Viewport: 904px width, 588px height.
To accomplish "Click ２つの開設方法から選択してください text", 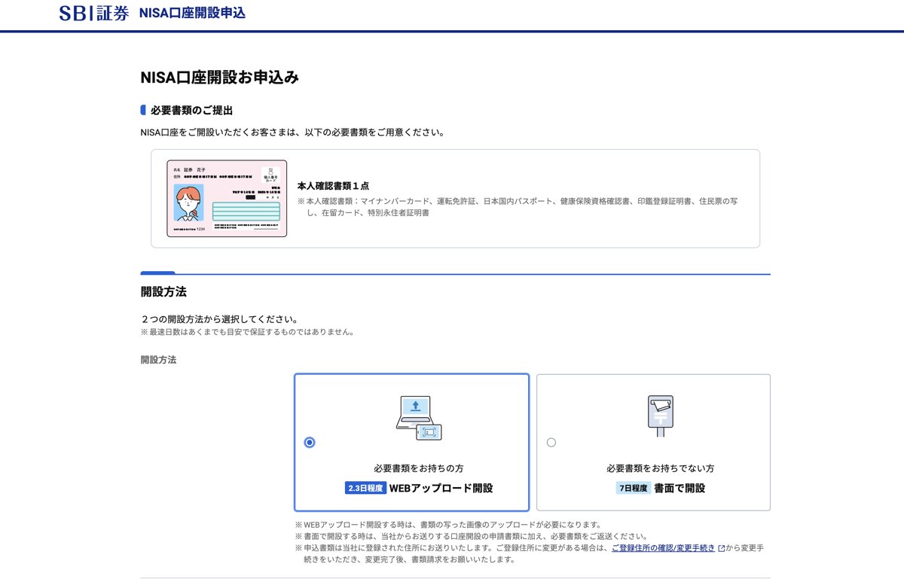I will click(x=219, y=318).
